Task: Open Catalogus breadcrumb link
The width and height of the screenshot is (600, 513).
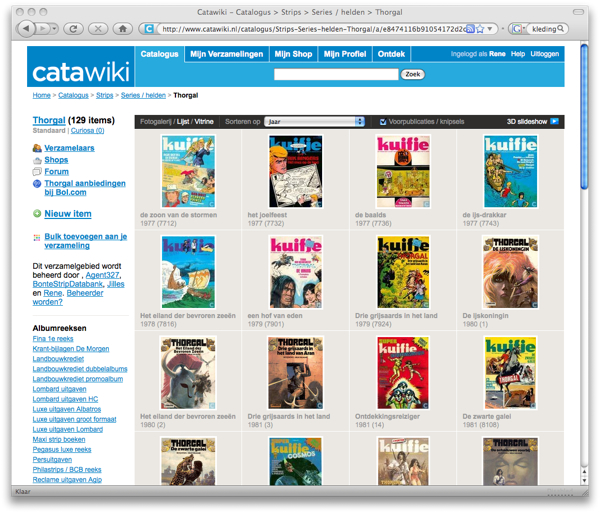Action: (73, 95)
